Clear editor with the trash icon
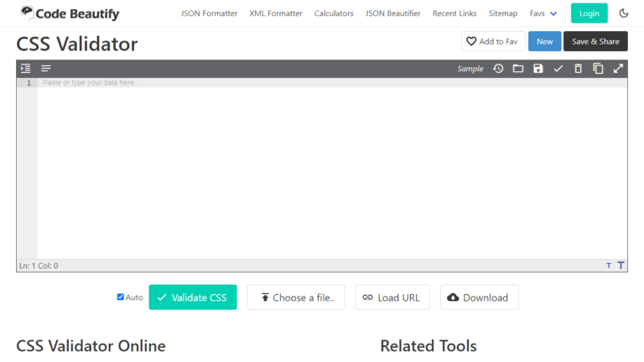Viewport: 644px width, 362px height. [578, 69]
